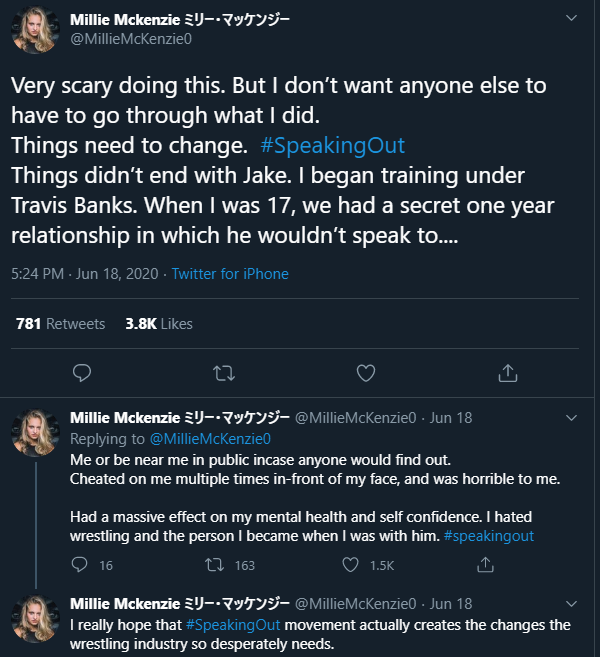Open the main tweet's more options chevron
The height and width of the screenshot is (657, 600).
571,19
